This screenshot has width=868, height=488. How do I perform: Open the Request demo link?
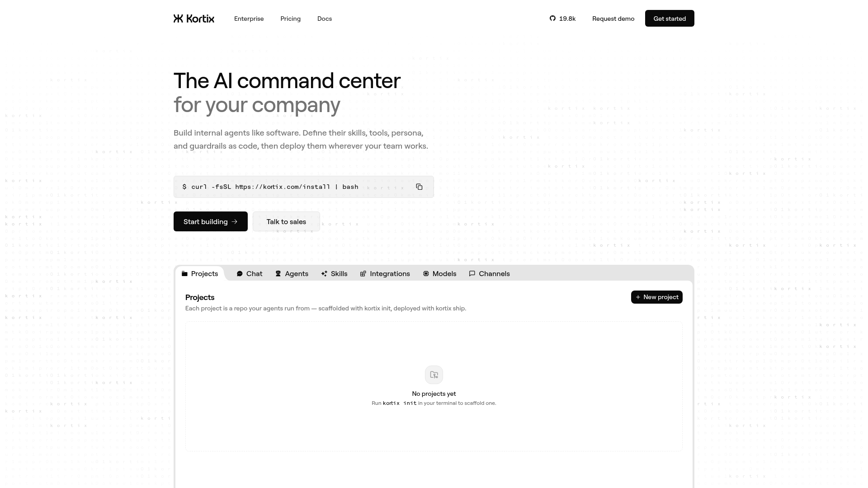613,19
